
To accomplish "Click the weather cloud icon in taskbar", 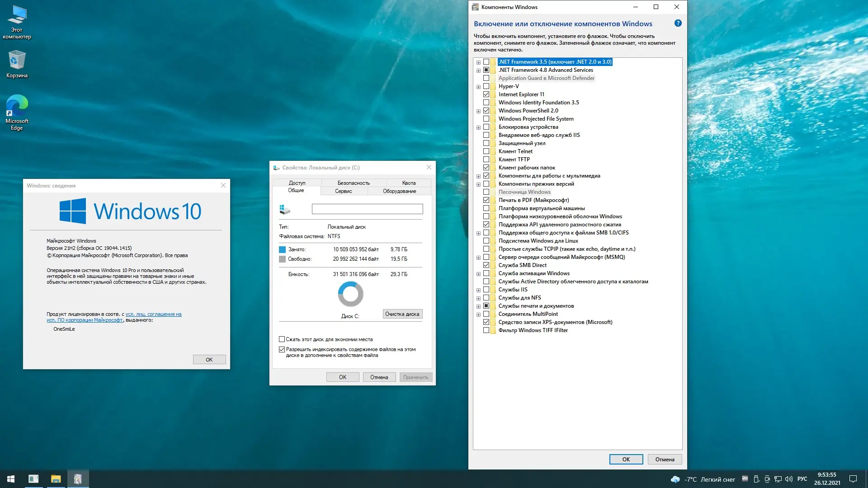I will point(675,479).
